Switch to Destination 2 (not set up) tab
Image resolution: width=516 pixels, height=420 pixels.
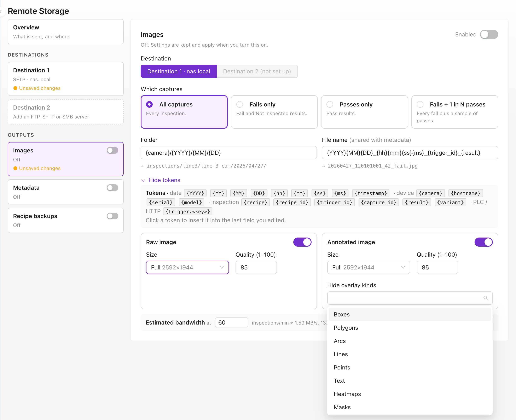coord(257,71)
